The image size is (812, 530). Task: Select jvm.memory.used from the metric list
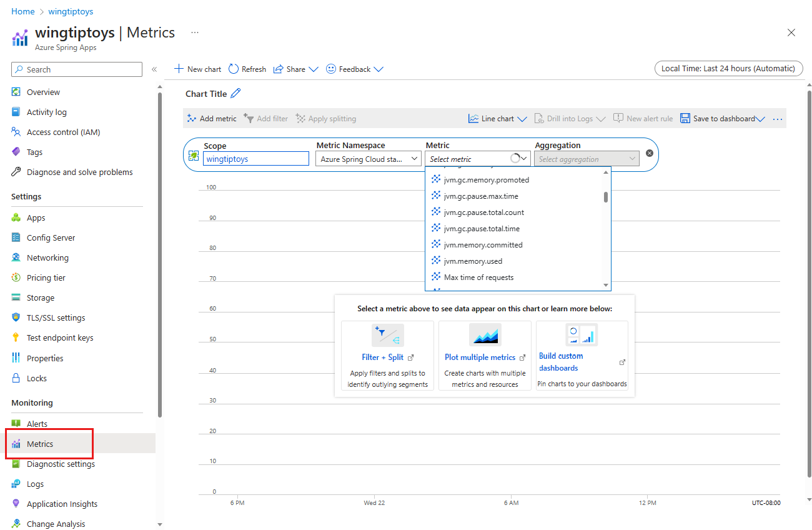pyautogui.click(x=473, y=261)
